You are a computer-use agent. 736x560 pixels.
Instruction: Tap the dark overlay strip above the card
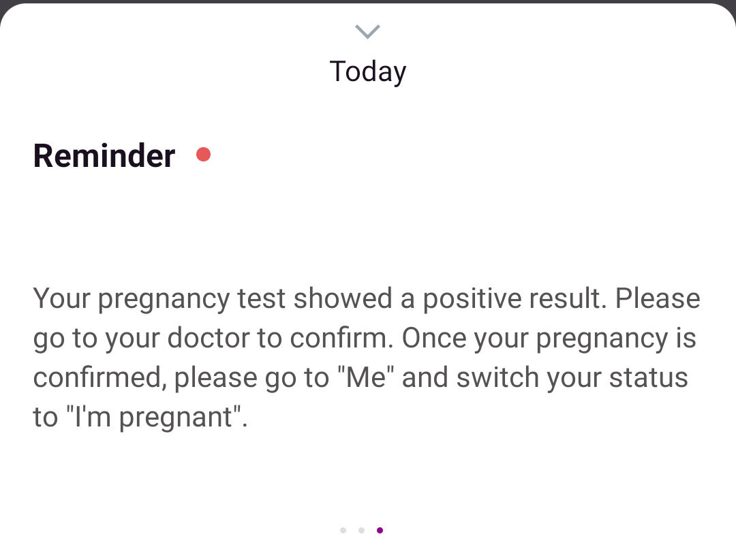click(368, 2)
